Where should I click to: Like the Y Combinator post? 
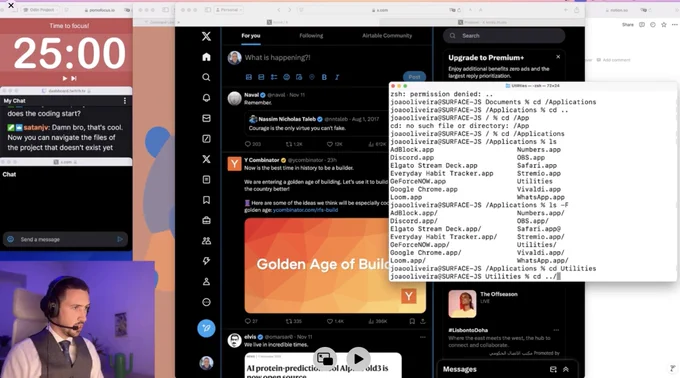335,321
